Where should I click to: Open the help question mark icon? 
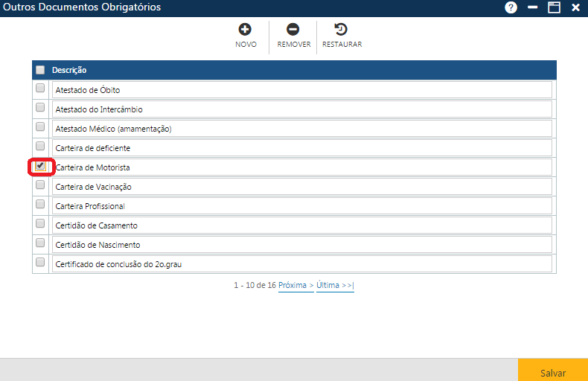[511, 7]
